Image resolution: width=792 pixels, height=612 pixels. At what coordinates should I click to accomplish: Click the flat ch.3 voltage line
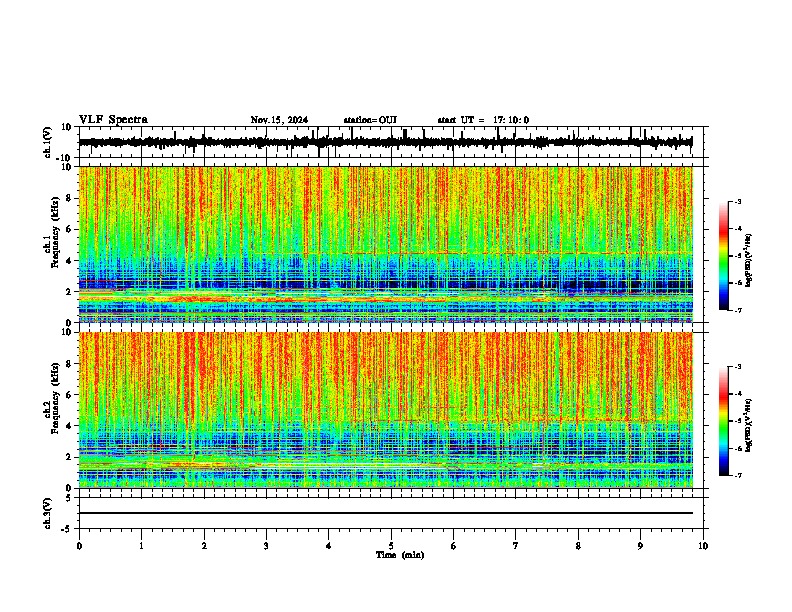point(386,513)
